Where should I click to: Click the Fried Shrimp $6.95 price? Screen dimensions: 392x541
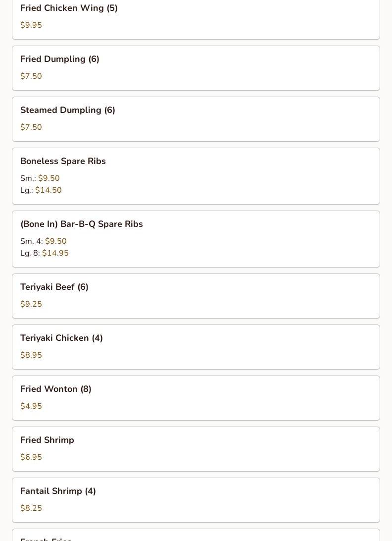click(31, 457)
